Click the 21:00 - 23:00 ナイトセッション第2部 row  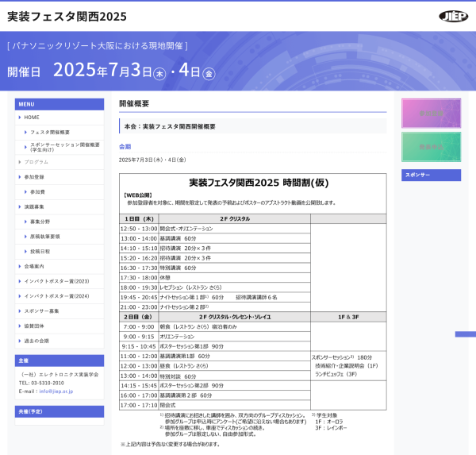[x=215, y=307]
